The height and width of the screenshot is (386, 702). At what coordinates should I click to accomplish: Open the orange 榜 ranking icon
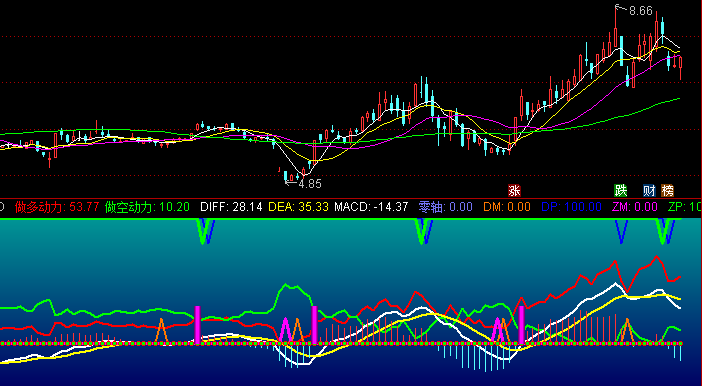pos(668,191)
